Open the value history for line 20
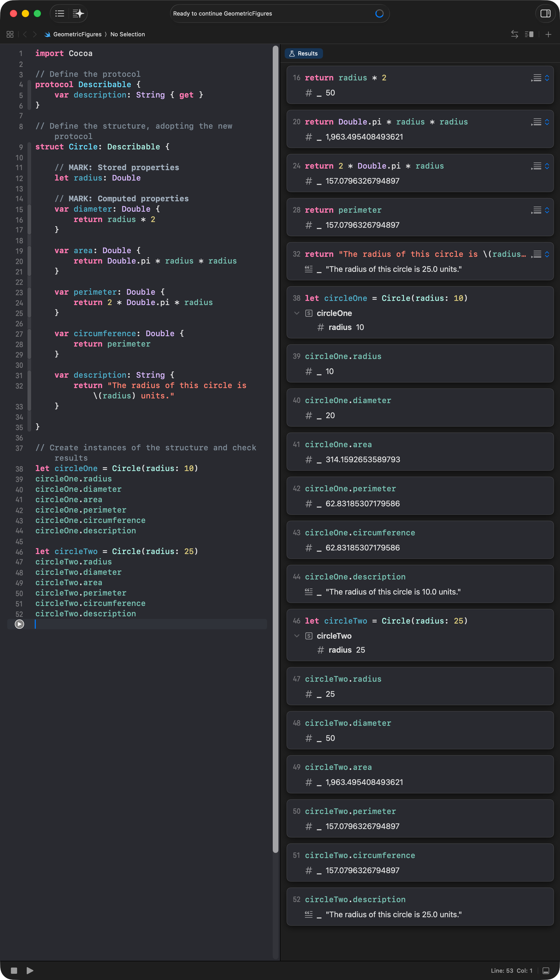This screenshot has height=980, width=560. click(537, 122)
